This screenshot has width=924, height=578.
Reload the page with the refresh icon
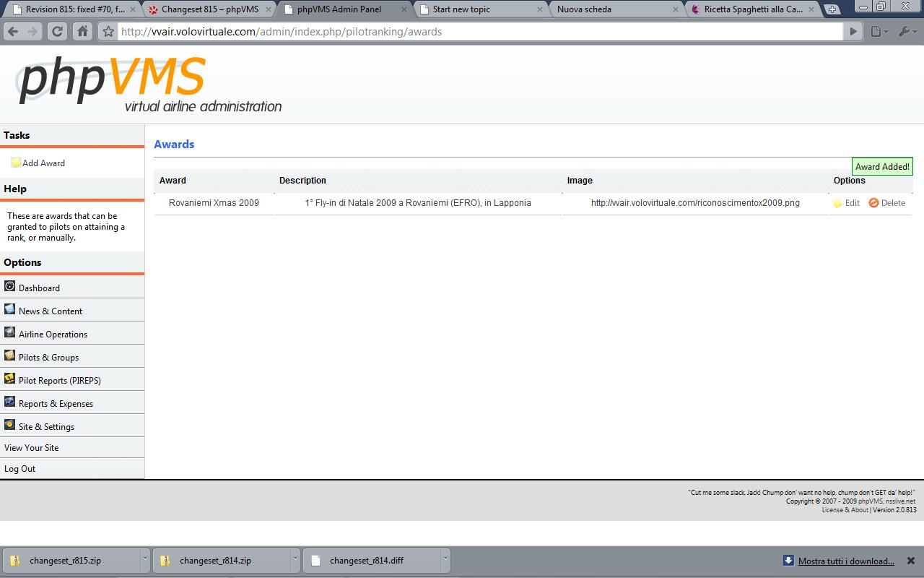click(x=57, y=32)
